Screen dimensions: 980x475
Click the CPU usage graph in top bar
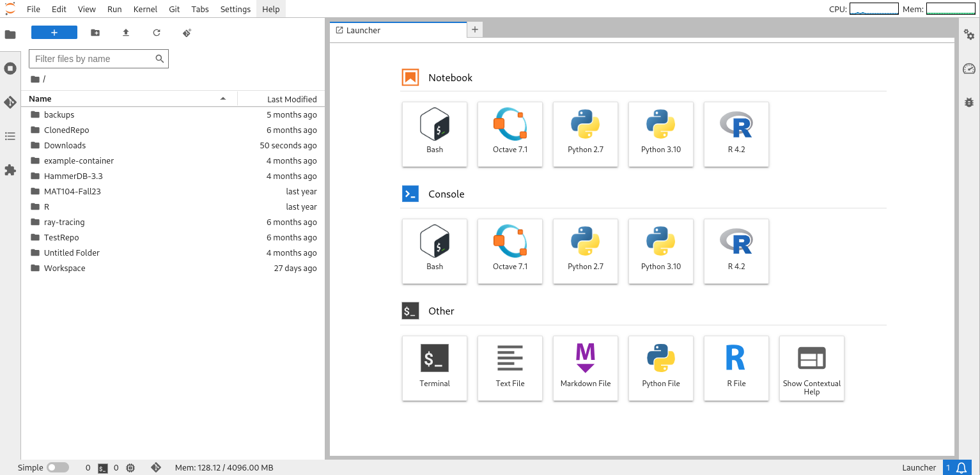[x=874, y=9]
